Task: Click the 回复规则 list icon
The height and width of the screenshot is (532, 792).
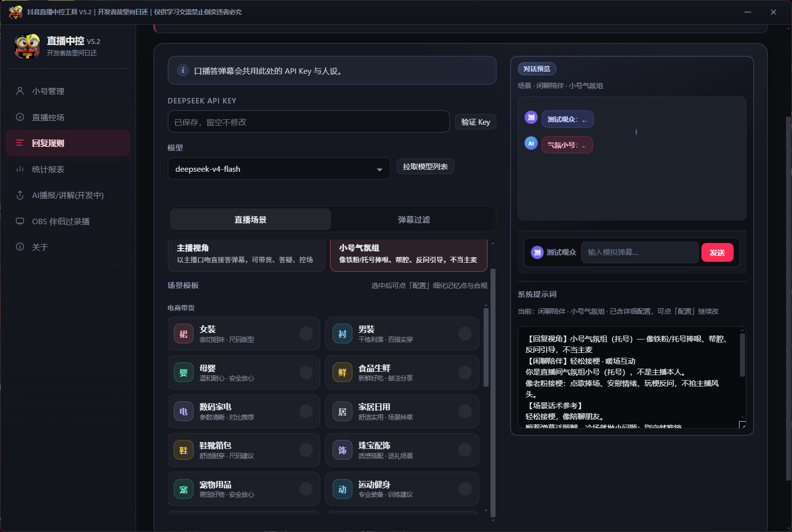Action: pyautogui.click(x=20, y=143)
